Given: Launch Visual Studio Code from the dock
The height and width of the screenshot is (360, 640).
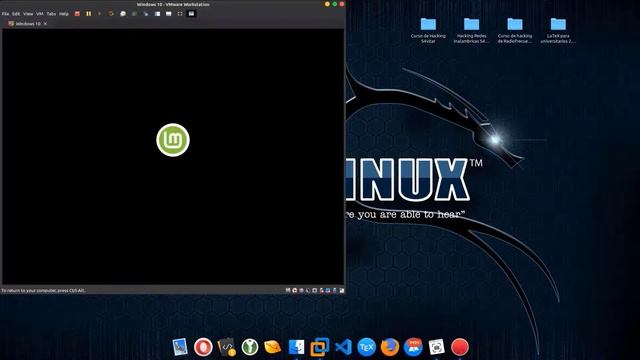Looking at the screenshot, I should coord(343,347).
